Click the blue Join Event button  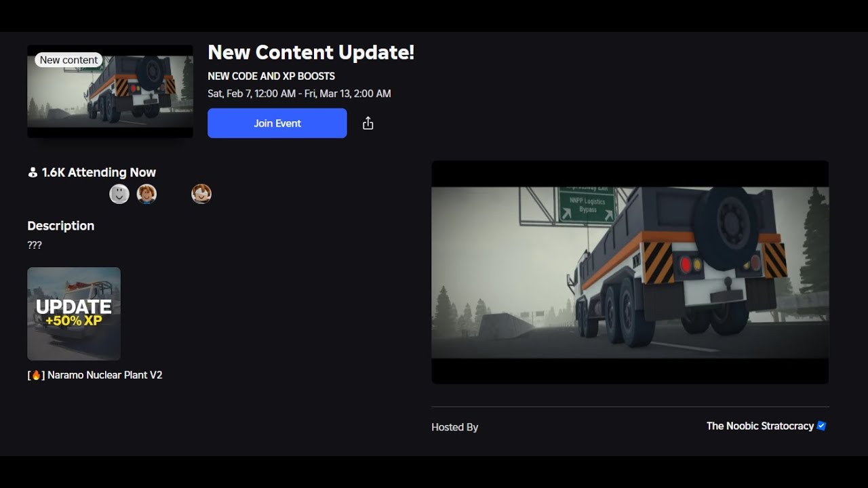pyautogui.click(x=277, y=123)
